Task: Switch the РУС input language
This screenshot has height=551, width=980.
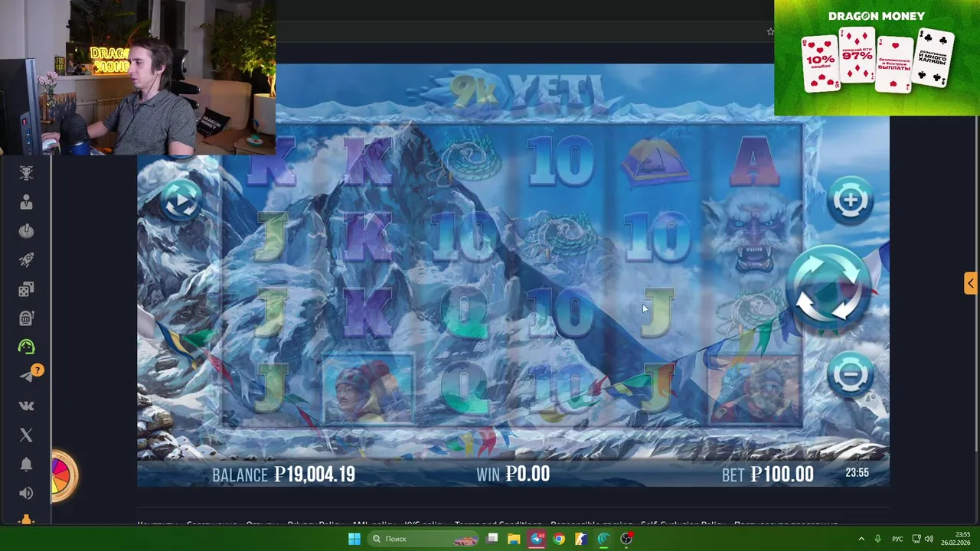Action: [x=897, y=539]
